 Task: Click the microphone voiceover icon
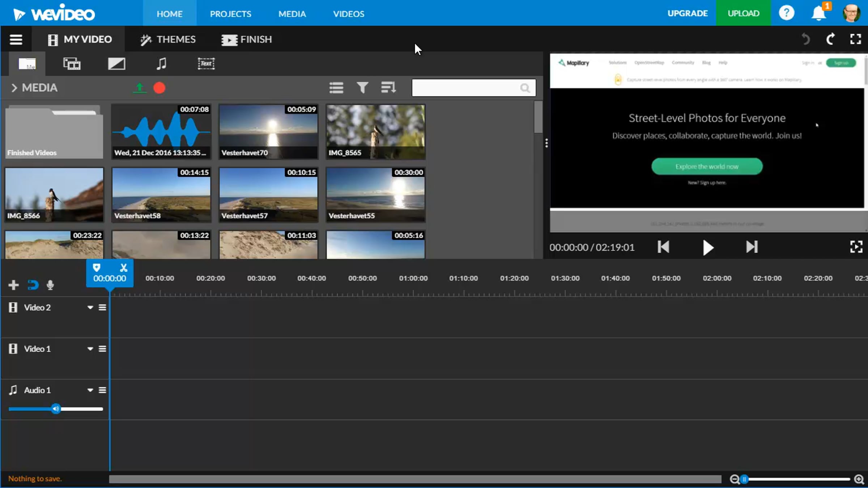coord(50,285)
